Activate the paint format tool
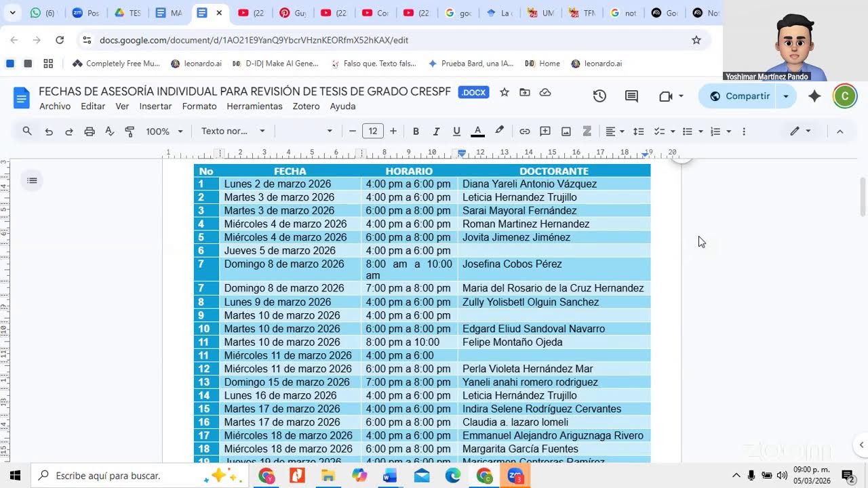Screen dimensions: 868x488 tap(130, 131)
